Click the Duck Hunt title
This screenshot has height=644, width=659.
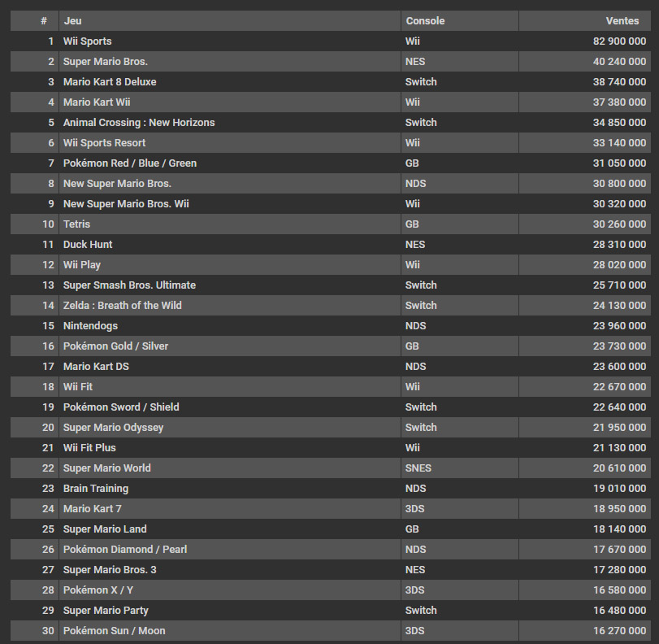pyautogui.click(x=88, y=245)
